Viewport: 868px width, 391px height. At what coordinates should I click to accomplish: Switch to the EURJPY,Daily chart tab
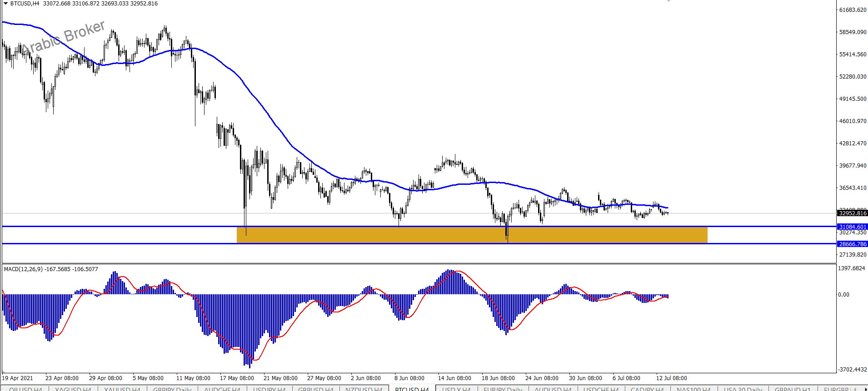coord(503,389)
